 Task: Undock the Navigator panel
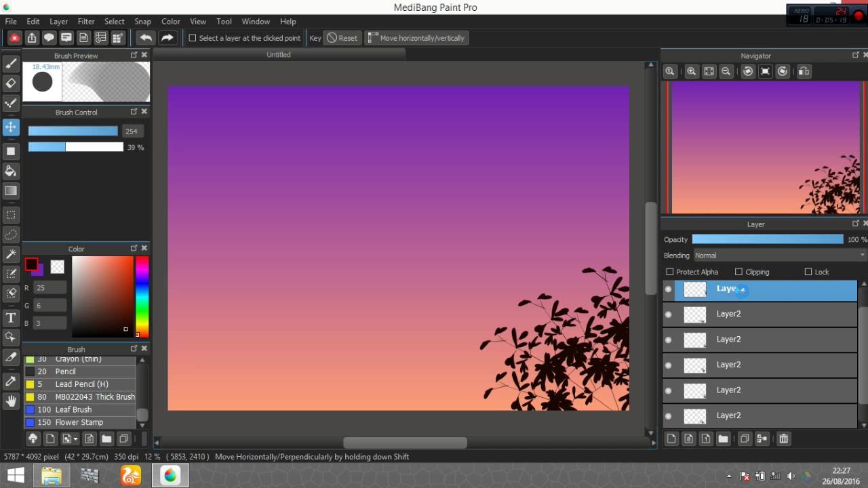(x=856, y=55)
